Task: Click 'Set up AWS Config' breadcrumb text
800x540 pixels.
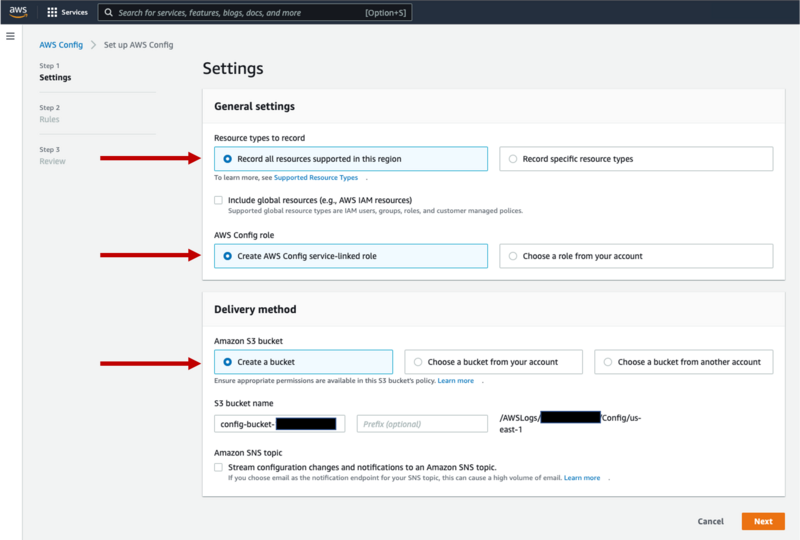Action: (x=138, y=45)
